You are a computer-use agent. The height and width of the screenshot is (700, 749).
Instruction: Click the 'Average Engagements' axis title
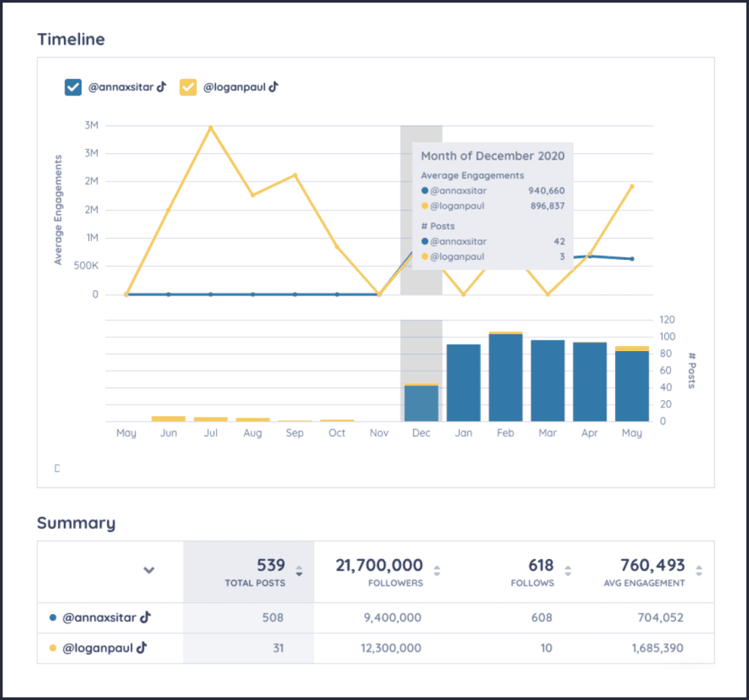click(58, 209)
